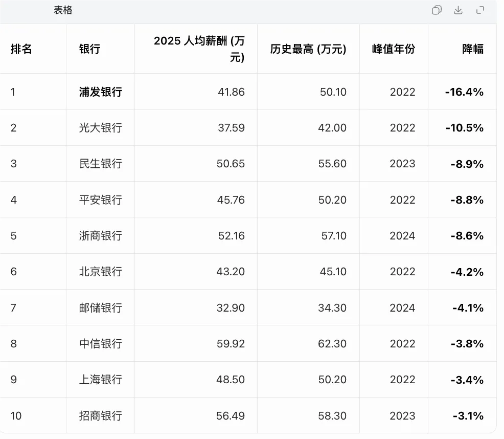Click rank number 10
The image size is (504, 439).
coord(16,416)
